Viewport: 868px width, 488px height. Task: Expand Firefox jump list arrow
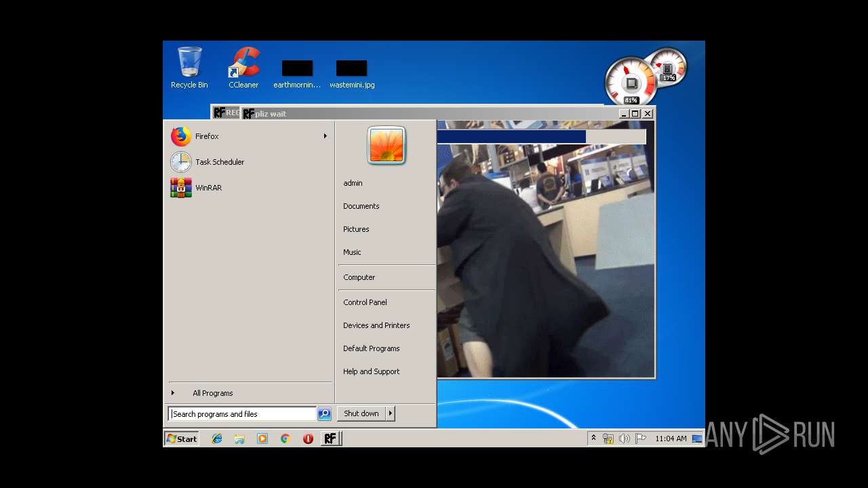(325, 136)
